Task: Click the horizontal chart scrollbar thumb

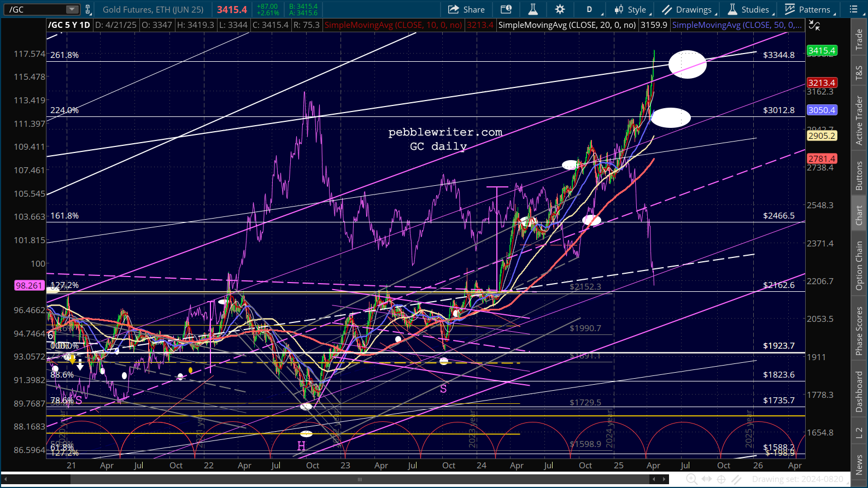Action: (359, 479)
